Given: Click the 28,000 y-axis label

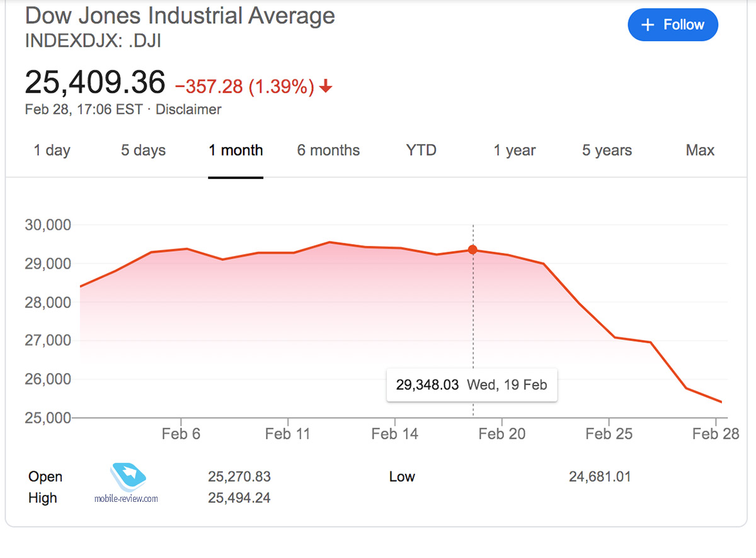Looking at the screenshot, I should pyautogui.click(x=47, y=303).
